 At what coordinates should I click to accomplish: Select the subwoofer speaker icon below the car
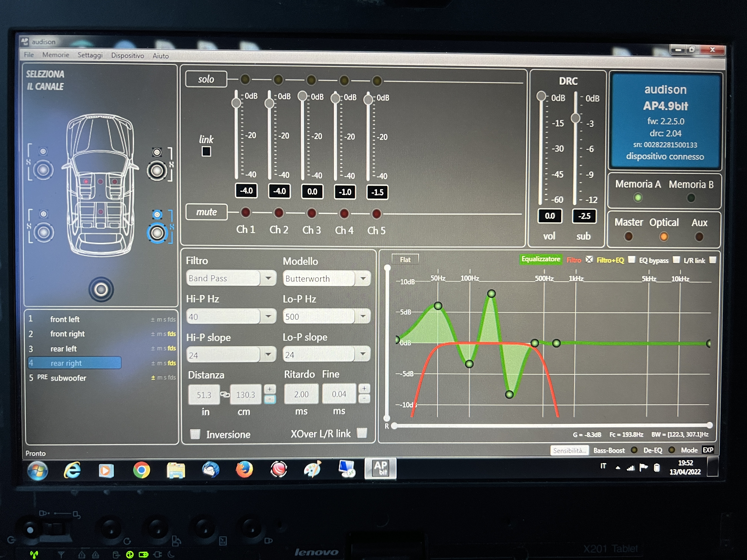click(101, 289)
